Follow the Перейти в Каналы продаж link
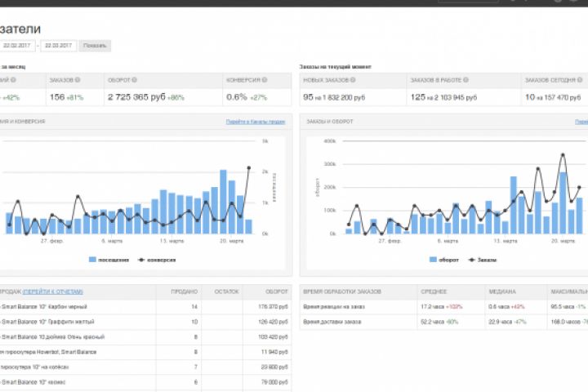588x392 pixels. pos(256,122)
